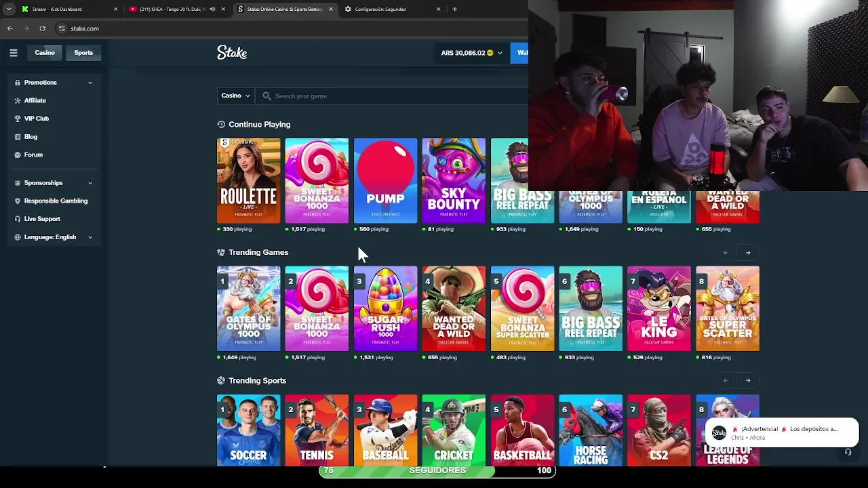Viewport: 868px width, 488px height.
Task: Open the ARS balance currency dropdown
Action: pyautogui.click(x=472, y=53)
